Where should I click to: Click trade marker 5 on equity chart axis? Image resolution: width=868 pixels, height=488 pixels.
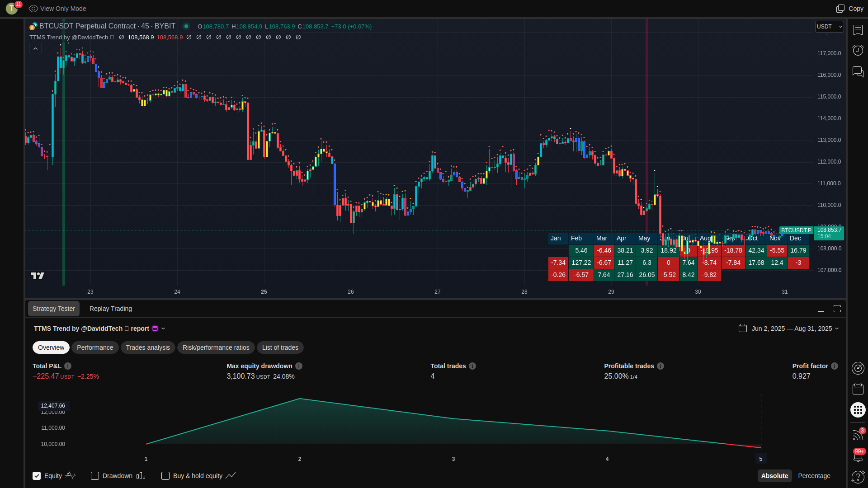tap(760, 459)
